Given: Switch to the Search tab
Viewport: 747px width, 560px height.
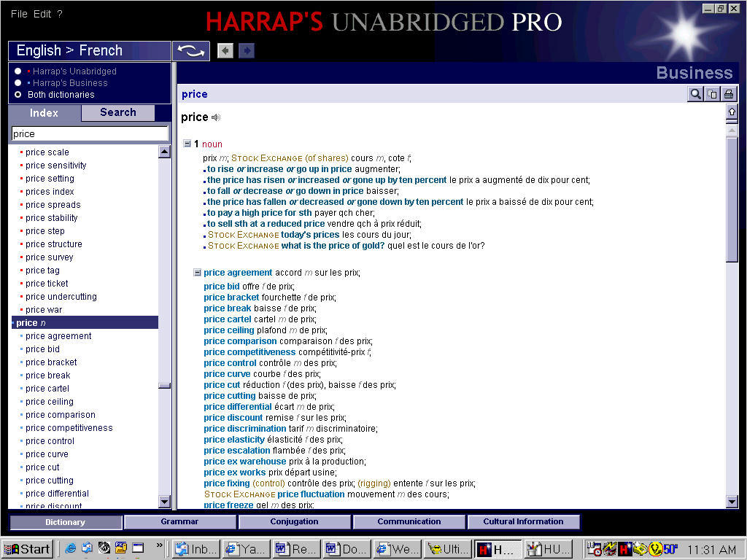Looking at the screenshot, I should click(118, 112).
